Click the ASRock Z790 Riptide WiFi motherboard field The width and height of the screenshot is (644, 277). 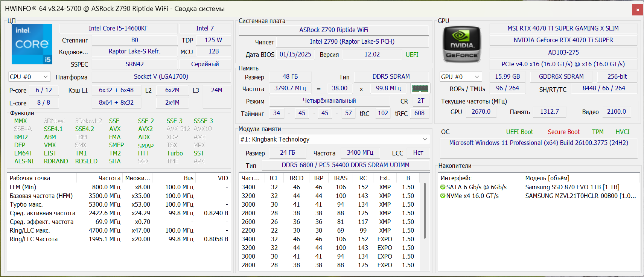pyautogui.click(x=333, y=30)
